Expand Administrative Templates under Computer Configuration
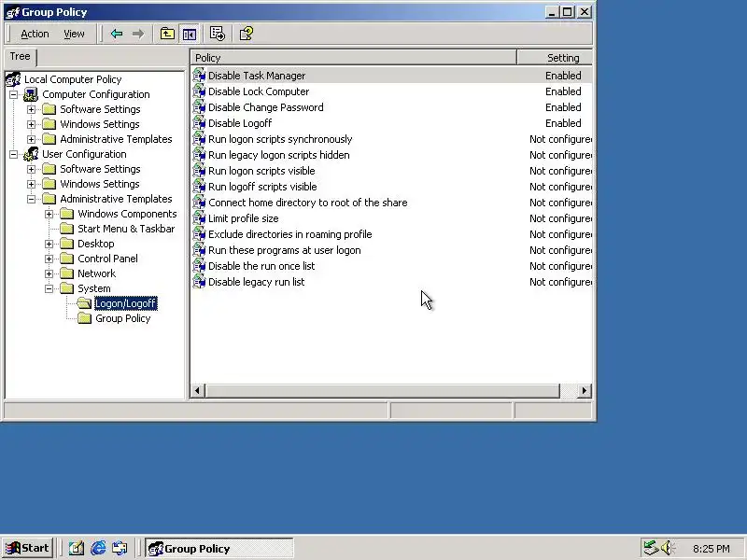The height and width of the screenshot is (560, 747). tap(31, 139)
